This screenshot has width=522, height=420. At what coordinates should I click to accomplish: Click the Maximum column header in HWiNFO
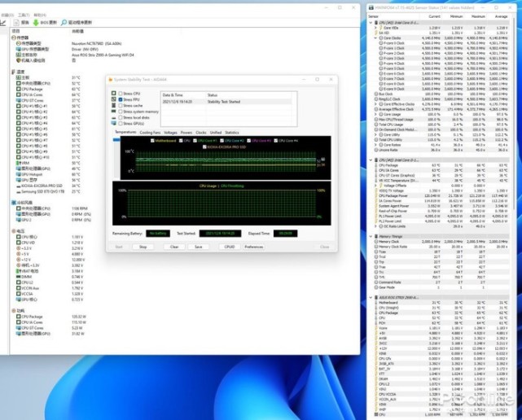(478, 15)
